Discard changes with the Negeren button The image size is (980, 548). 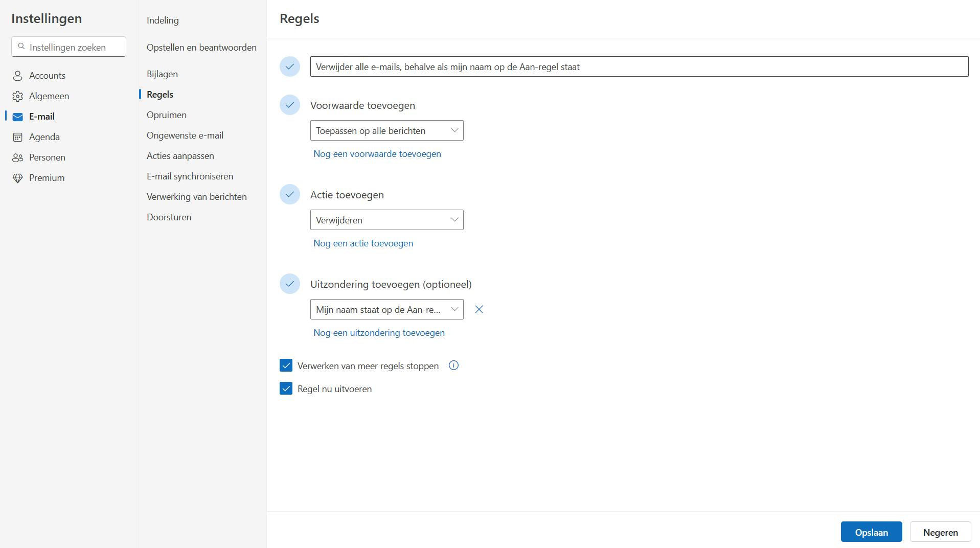[x=940, y=532]
